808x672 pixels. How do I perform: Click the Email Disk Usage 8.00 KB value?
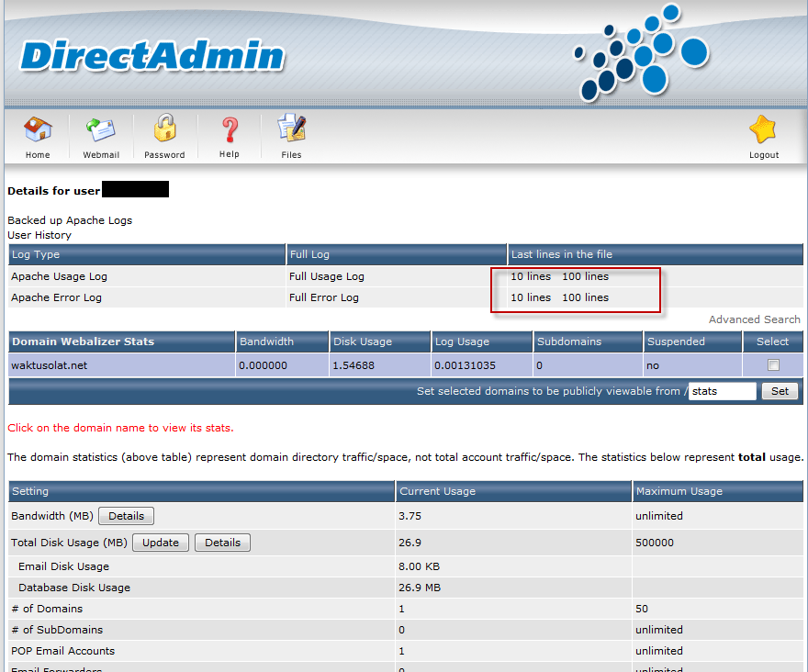[x=419, y=566]
